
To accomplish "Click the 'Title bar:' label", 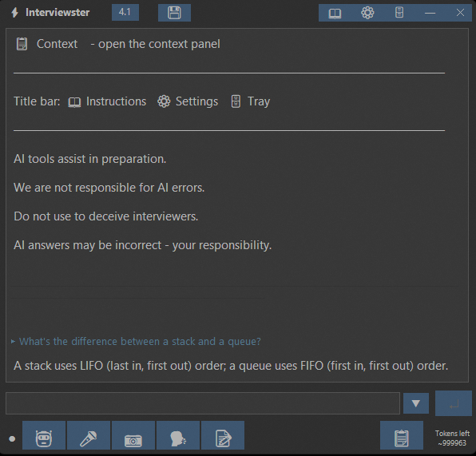I will pyautogui.click(x=37, y=101).
